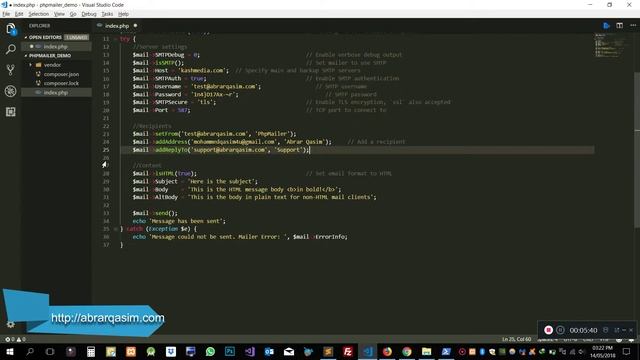Click the editor vertical scrollbar

click(637, 150)
